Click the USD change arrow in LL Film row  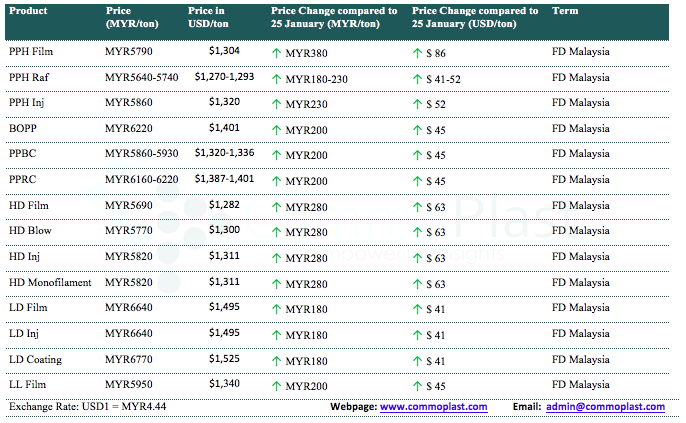coord(416,385)
